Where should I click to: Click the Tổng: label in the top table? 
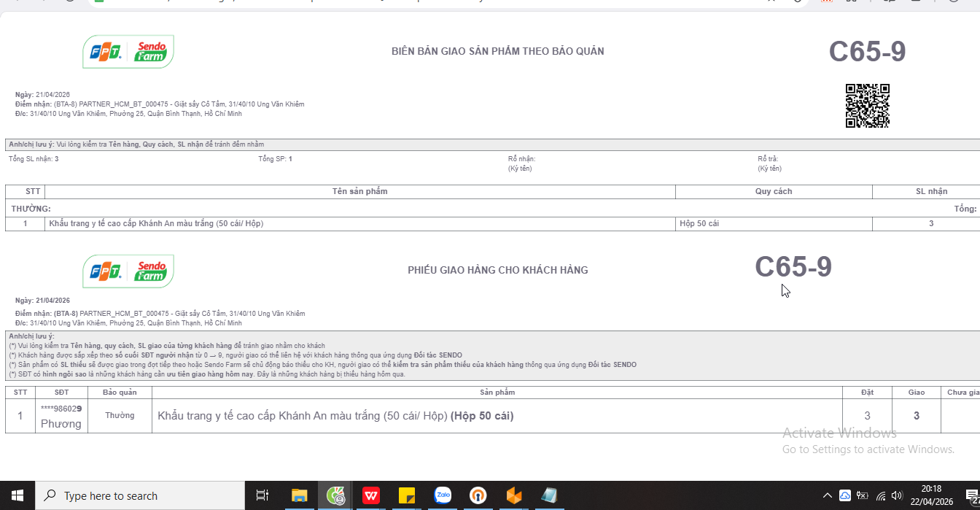pyautogui.click(x=965, y=209)
